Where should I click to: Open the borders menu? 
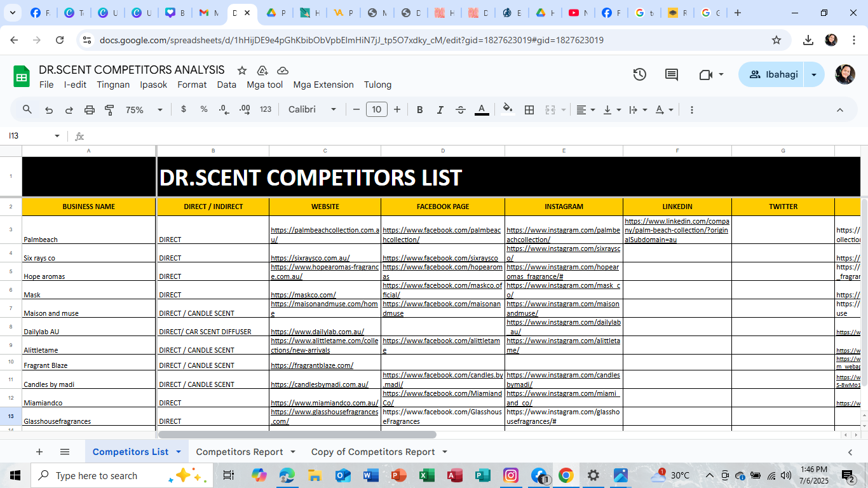(x=529, y=110)
